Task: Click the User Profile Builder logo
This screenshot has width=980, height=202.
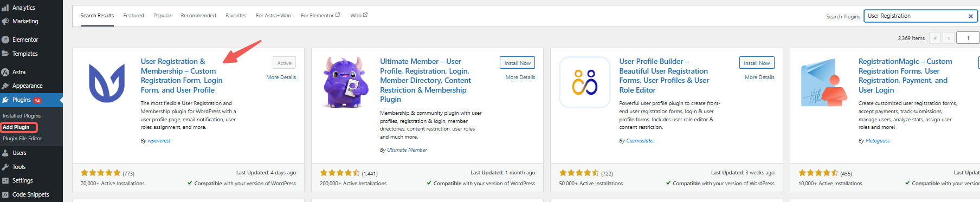Action: click(585, 83)
